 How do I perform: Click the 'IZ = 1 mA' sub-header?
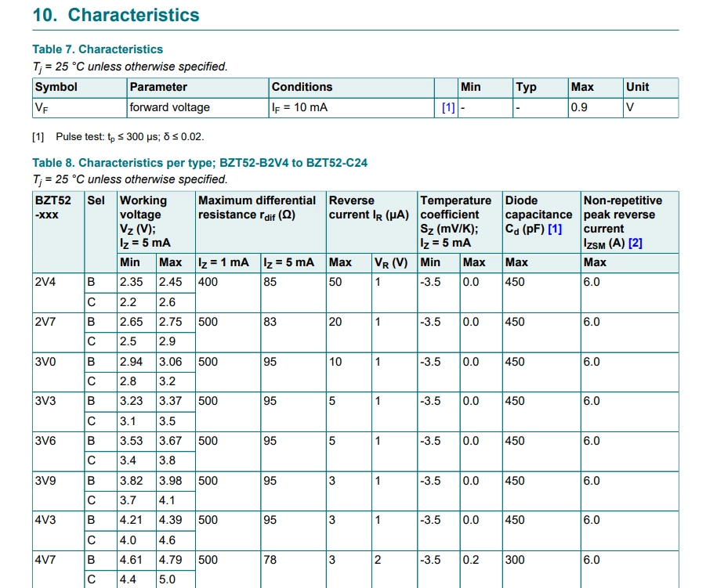[228, 263]
